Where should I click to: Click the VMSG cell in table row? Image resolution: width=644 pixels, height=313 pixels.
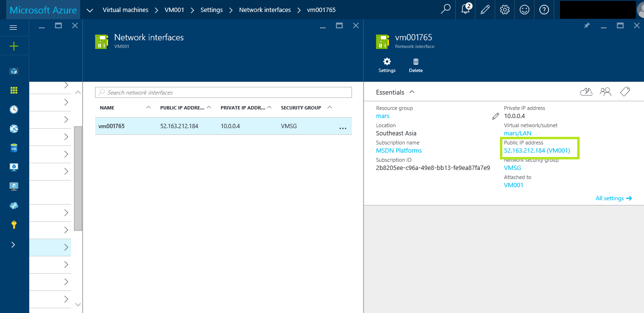(x=288, y=126)
